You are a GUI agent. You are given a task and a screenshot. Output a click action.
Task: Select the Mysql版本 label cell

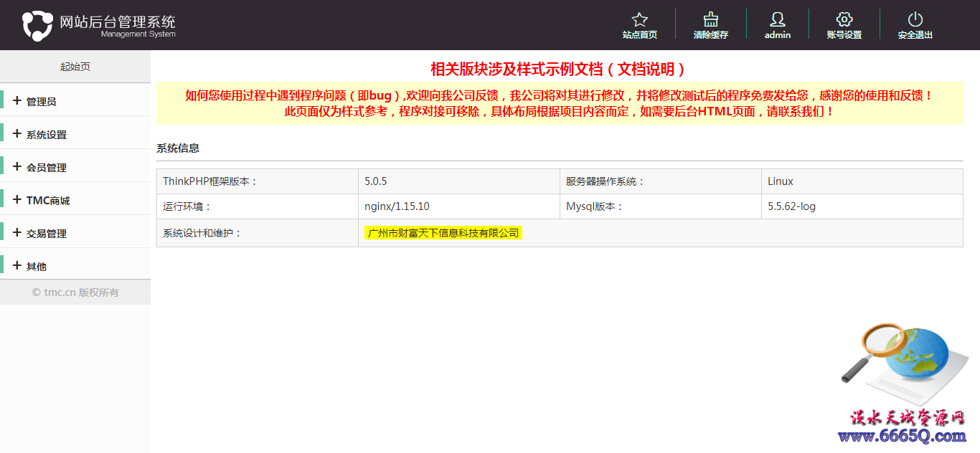661,206
